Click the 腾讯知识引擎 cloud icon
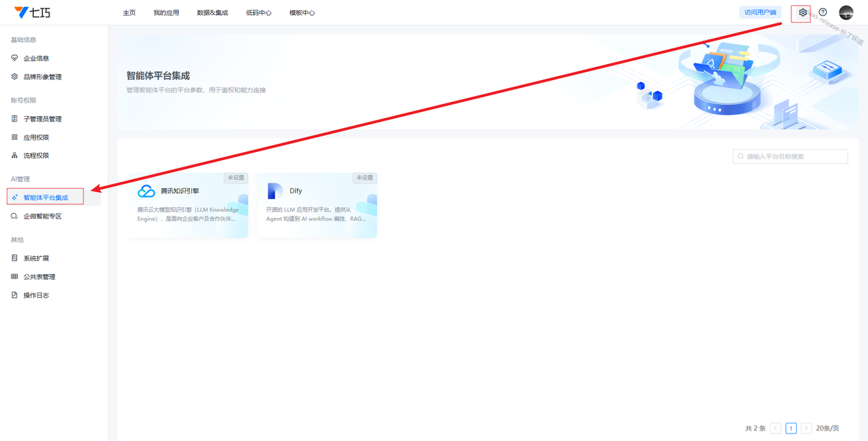Image resolution: width=868 pixels, height=441 pixels. (x=146, y=191)
